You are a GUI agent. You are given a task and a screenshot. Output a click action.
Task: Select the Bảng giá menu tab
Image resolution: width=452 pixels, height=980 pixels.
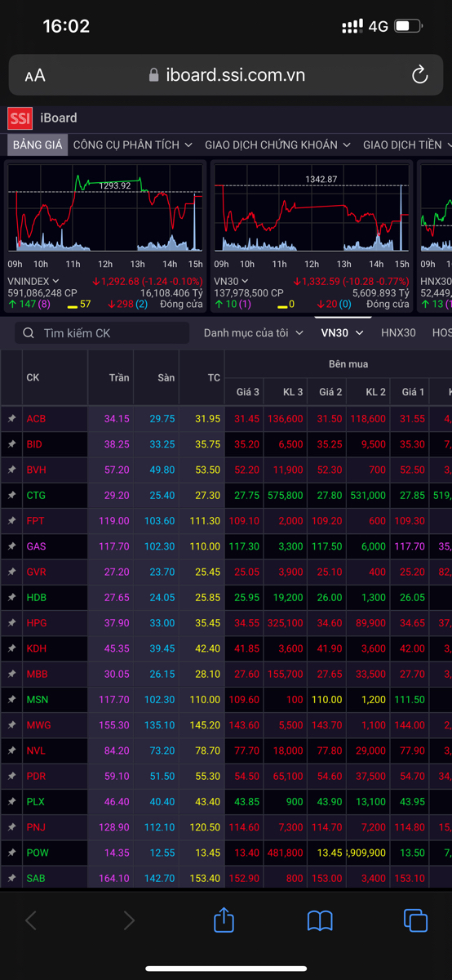pos(38,145)
